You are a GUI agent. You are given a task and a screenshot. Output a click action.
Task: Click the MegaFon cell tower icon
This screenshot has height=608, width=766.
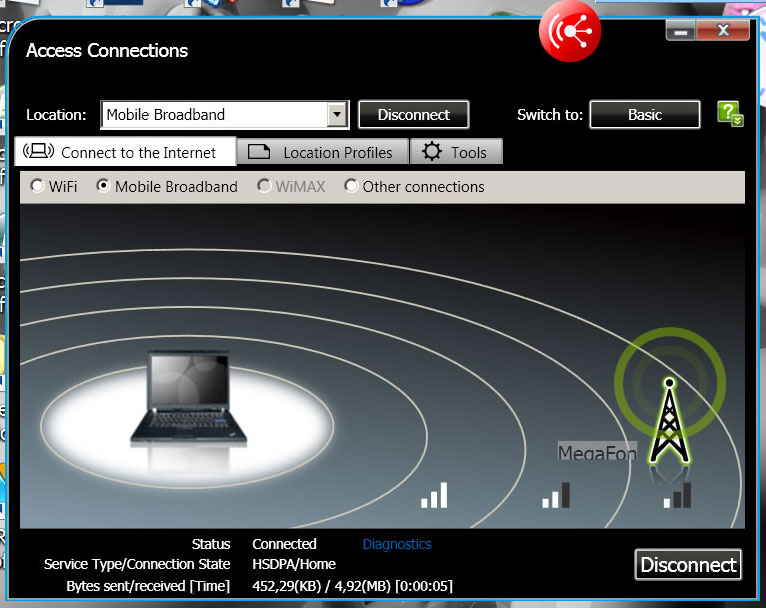(669, 421)
